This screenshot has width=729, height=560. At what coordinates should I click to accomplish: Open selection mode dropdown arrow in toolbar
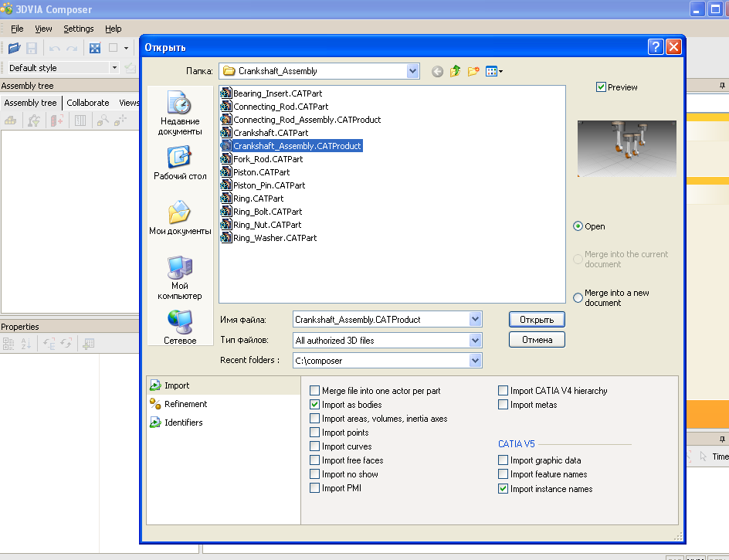126,48
